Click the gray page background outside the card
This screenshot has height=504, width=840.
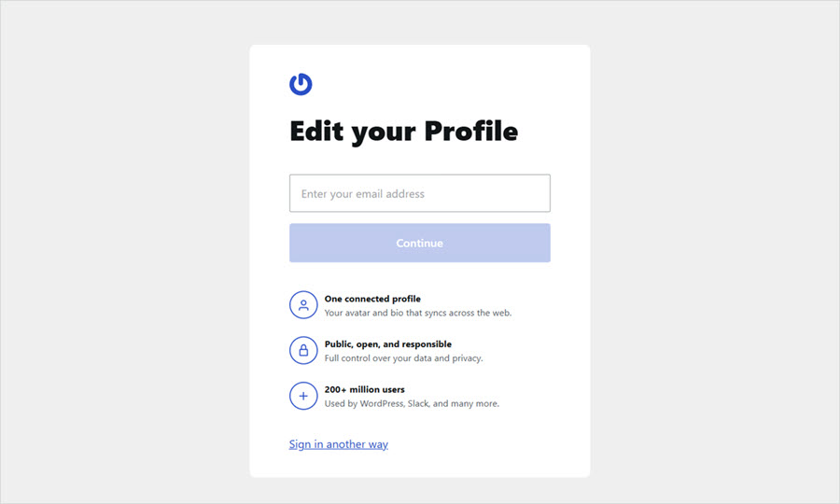click(121, 252)
